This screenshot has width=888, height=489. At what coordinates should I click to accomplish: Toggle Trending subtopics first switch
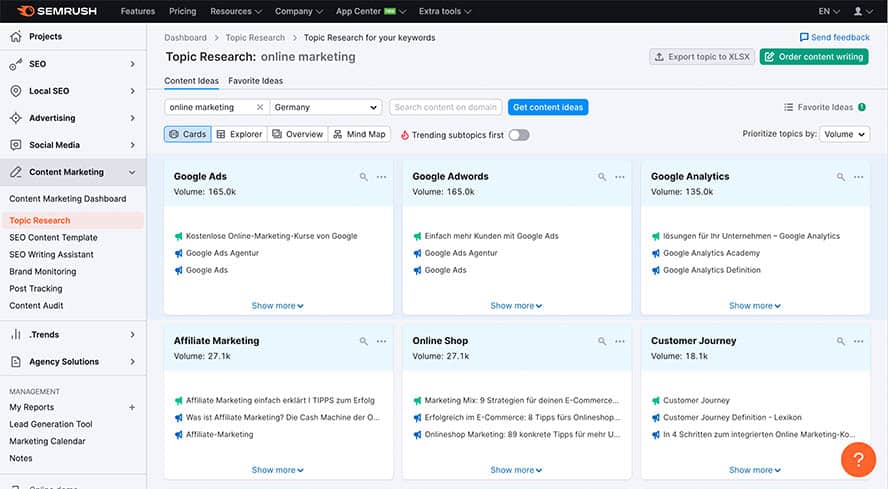(519, 135)
